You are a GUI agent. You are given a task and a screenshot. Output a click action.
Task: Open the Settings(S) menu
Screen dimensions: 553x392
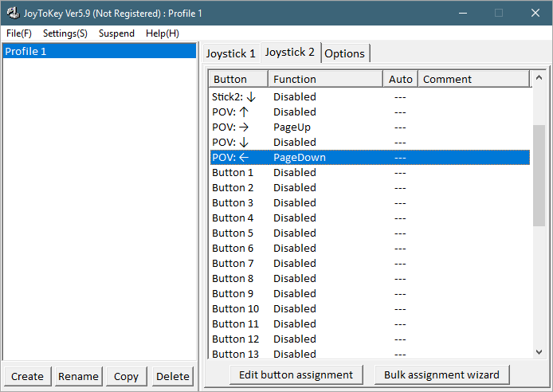(x=65, y=33)
